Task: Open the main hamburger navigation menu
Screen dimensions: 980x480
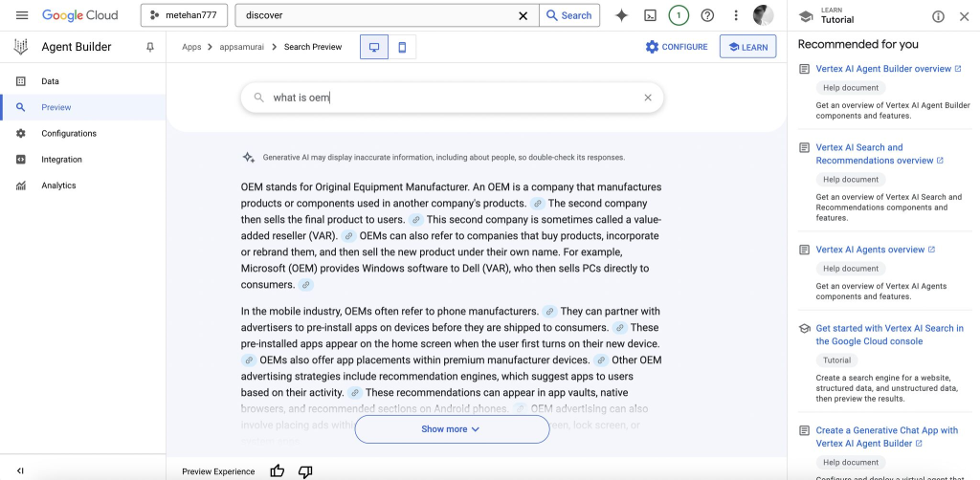Action: pyautogui.click(x=22, y=15)
